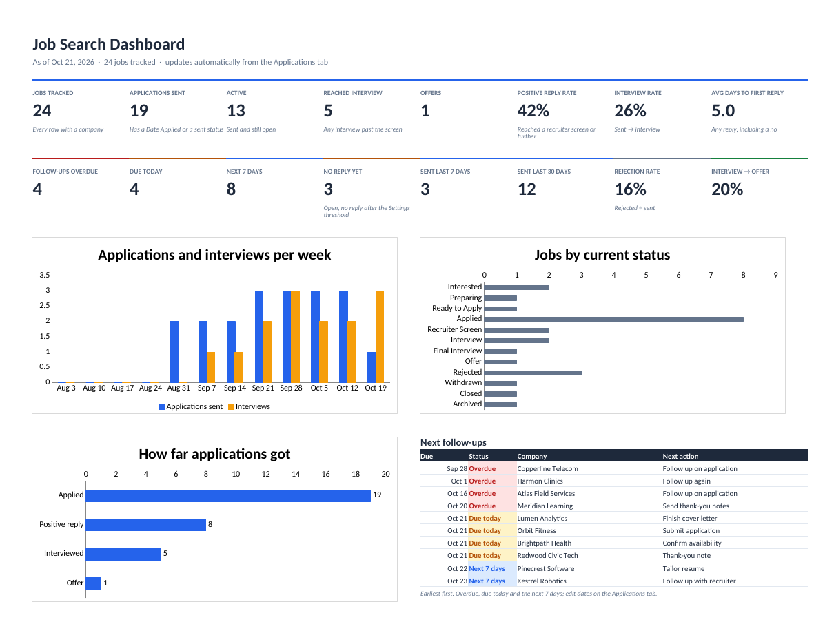
Task: Click the Jobs by current status title
Action: point(602,255)
